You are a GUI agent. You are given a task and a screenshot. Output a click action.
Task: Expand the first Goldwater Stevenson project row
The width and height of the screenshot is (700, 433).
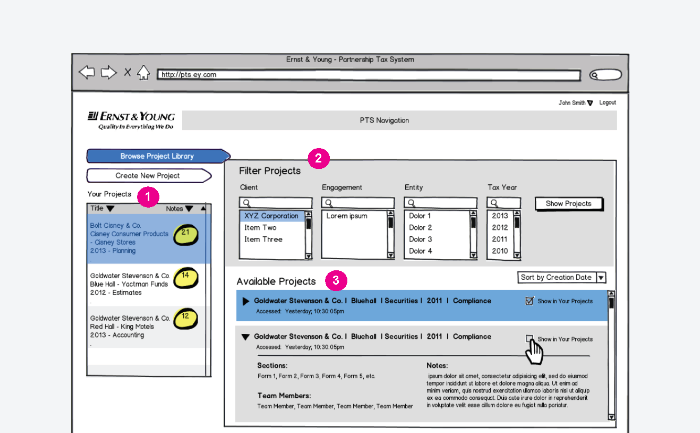pyautogui.click(x=246, y=301)
